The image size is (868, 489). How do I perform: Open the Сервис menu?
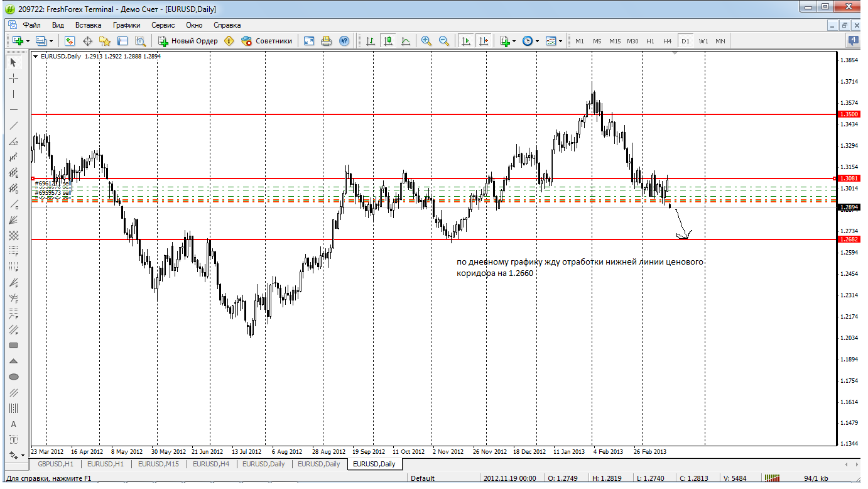[x=163, y=25]
